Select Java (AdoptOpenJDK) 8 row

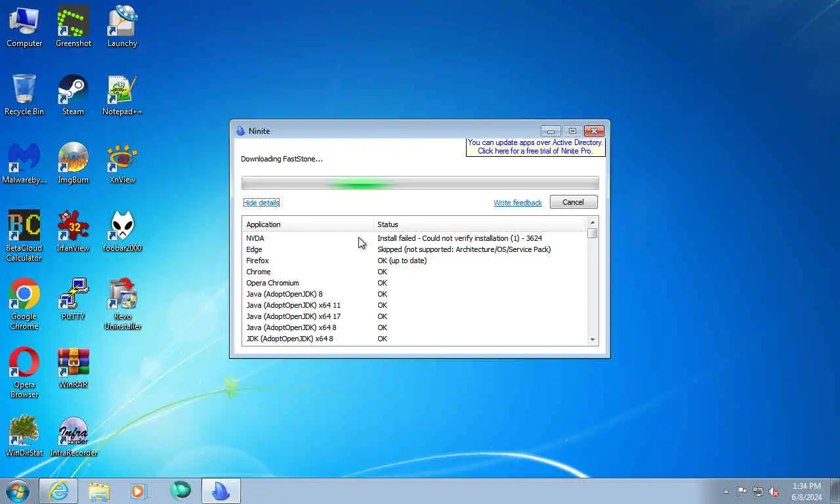tap(414, 294)
